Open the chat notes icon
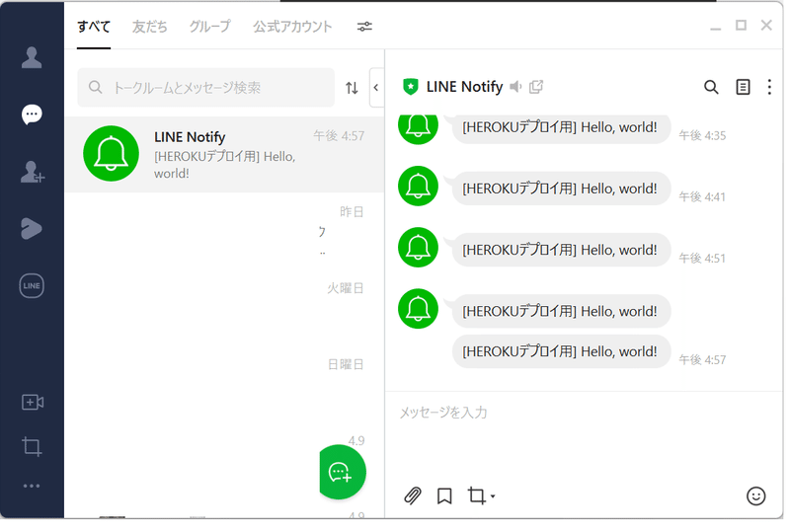Screen dimensions: 790x532 pyautogui.click(x=743, y=87)
